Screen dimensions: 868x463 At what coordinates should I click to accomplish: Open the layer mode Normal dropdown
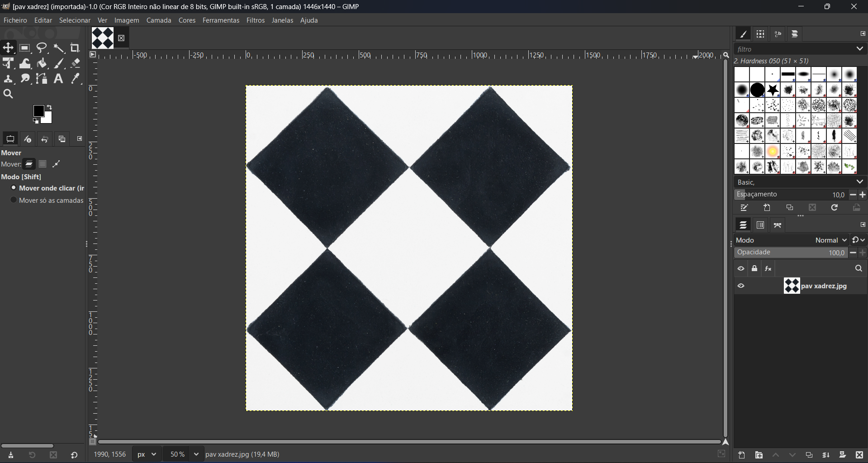831,240
